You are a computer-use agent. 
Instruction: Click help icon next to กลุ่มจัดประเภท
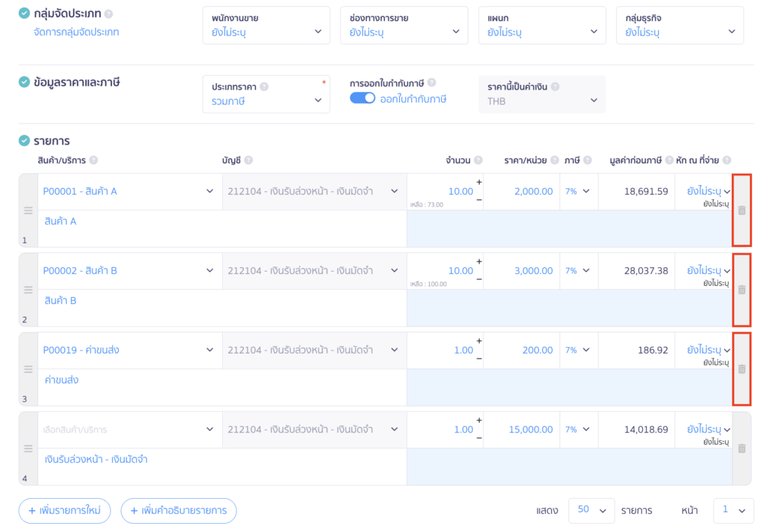[109, 14]
